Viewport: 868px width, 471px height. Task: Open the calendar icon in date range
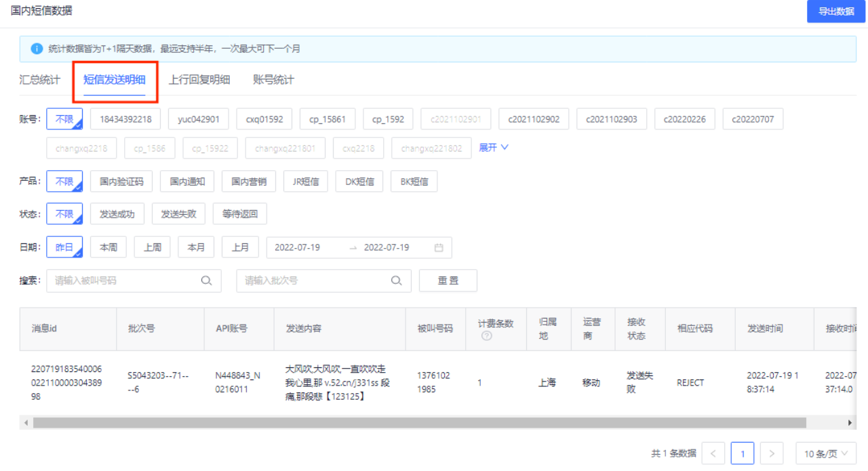(x=439, y=248)
